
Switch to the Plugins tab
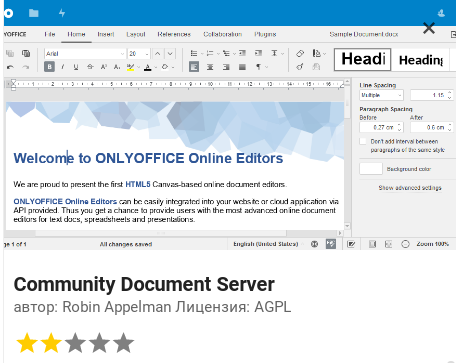tap(265, 34)
